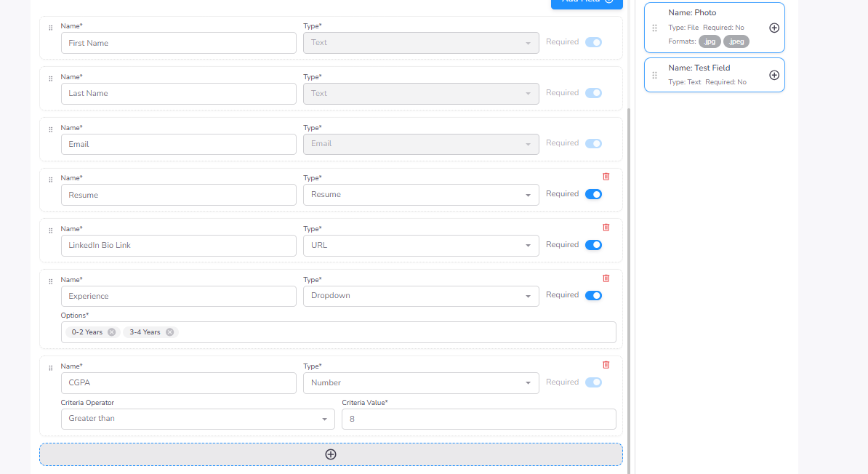Remove the Experience field via its delete icon
The image size is (868, 474).
click(606, 278)
